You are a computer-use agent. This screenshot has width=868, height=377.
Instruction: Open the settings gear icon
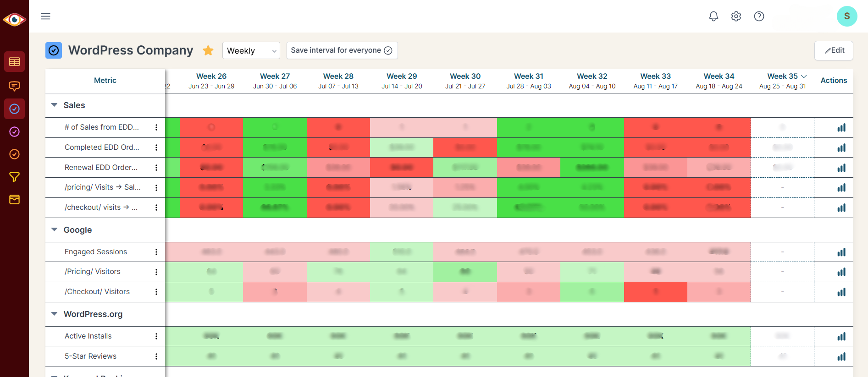click(736, 16)
